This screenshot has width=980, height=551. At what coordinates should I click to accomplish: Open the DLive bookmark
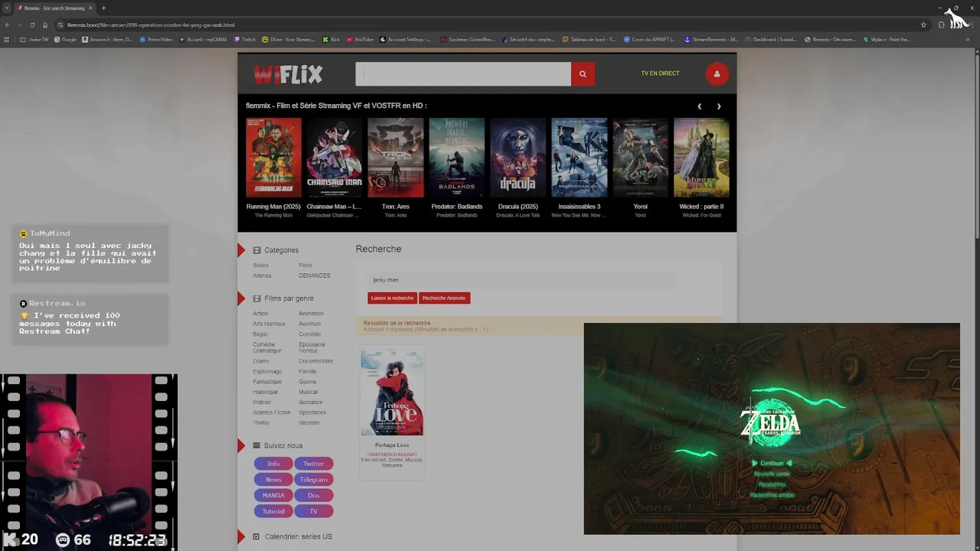pos(289,40)
